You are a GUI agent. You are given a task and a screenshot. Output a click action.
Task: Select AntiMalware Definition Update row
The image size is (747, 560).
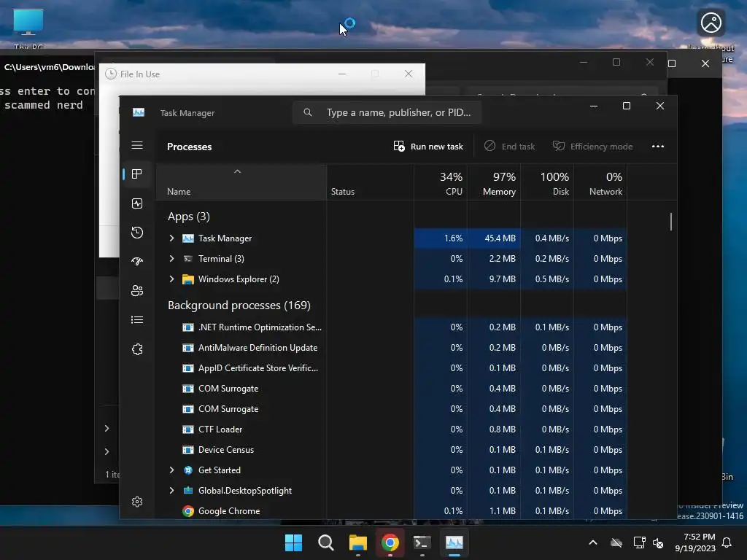pos(392,348)
